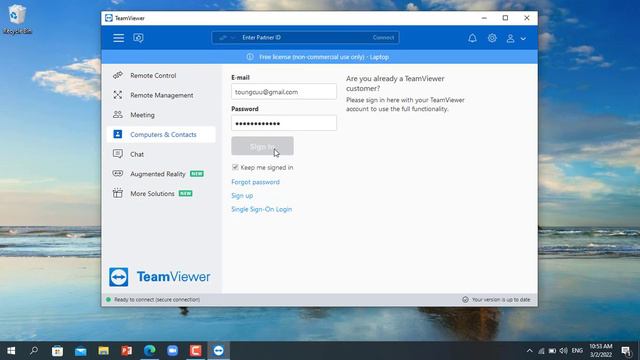This screenshot has width=640, height=360.
Task: Click the 'Your version is up to date' text
Action: (x=501, y=299)
